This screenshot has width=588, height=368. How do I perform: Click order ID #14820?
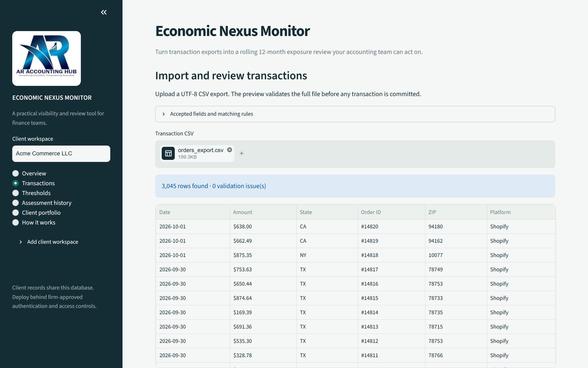392,227
